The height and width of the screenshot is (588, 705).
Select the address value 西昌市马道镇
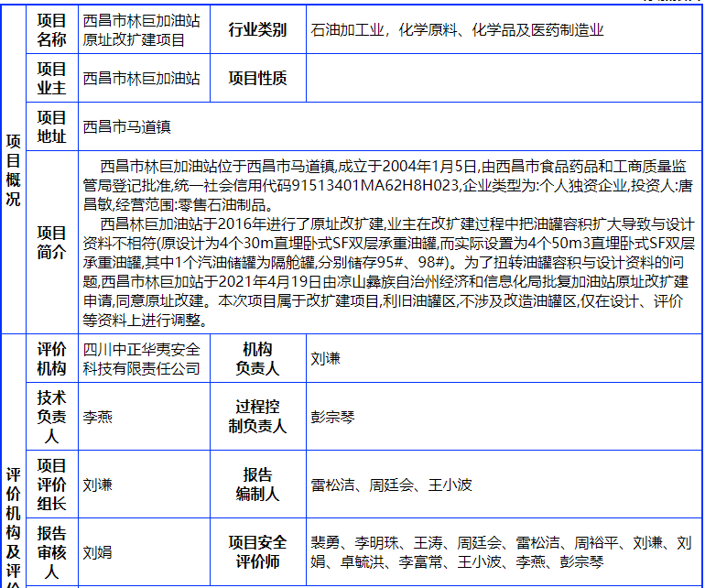coord(127,127)
